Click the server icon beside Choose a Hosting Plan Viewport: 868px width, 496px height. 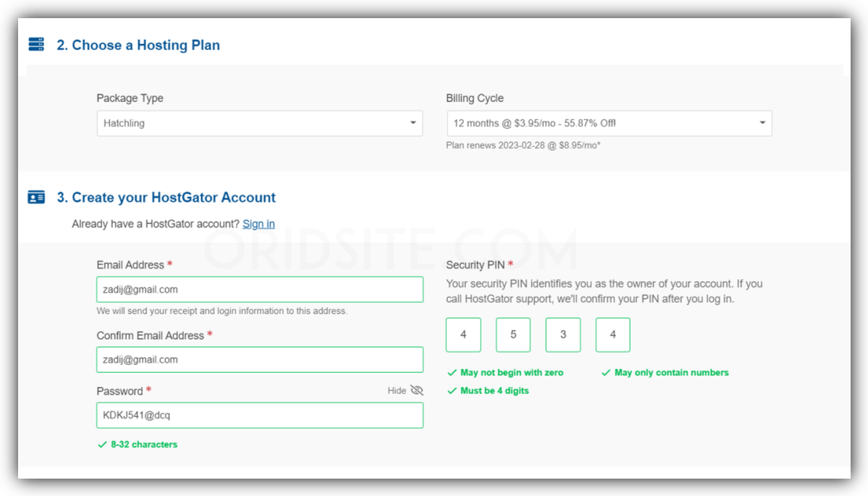tap(36, 44)
